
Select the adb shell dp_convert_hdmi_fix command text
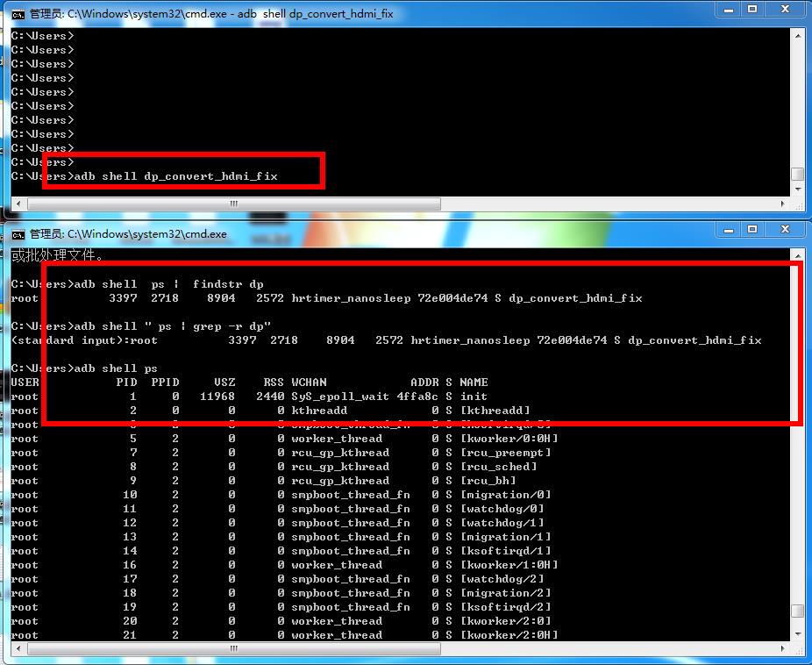[x=175, y=175]
